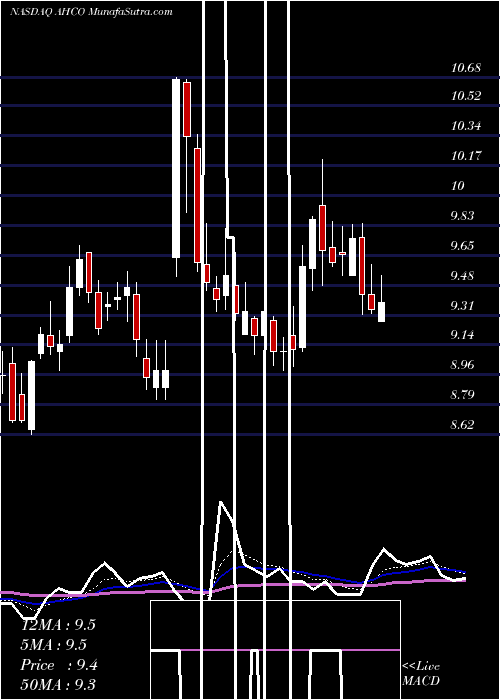Click the NASDAQ AHCO MunafaSutra.com title text
Screen dimensions: 500x700
click(x=91, y=12)
